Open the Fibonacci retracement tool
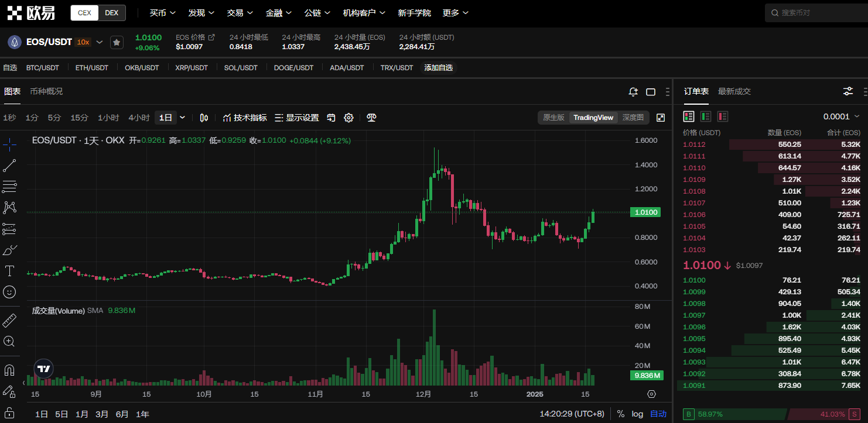The height and width of the screenshot is (423, 868). pos(9,187)
